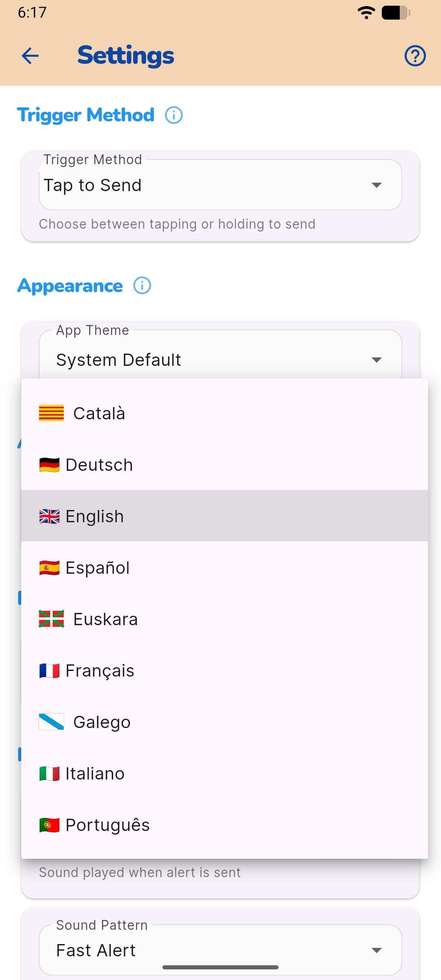The width and height of the screenshot is (441, 980).
Task: Tap the Wi-Fi status icon
Action: (366, 13)
